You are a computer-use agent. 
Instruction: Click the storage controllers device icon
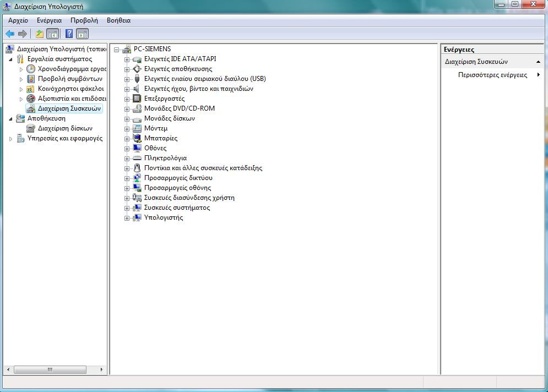pos(137,69)
